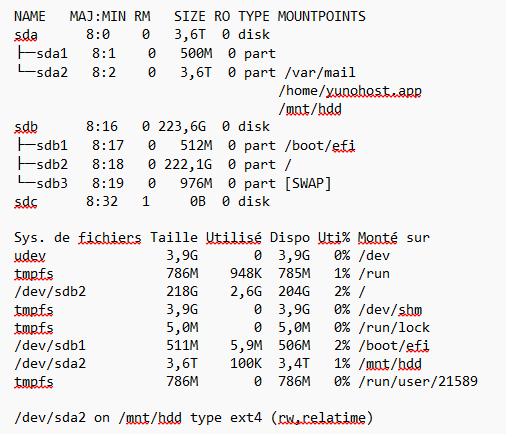Click the udev filesystem name
The image size is (506, 434).
(x=30, y=256)
